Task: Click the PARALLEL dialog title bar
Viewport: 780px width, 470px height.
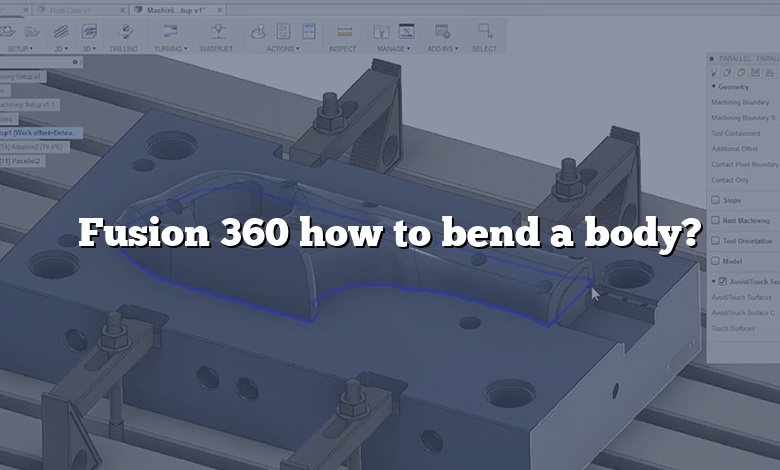Action: [743, 59]
